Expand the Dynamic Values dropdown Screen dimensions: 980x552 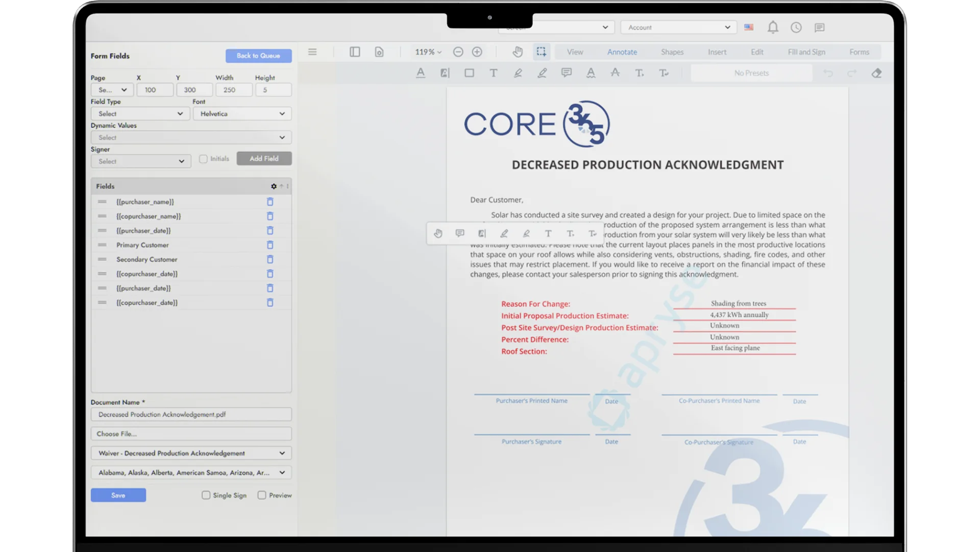coord(191,137)
